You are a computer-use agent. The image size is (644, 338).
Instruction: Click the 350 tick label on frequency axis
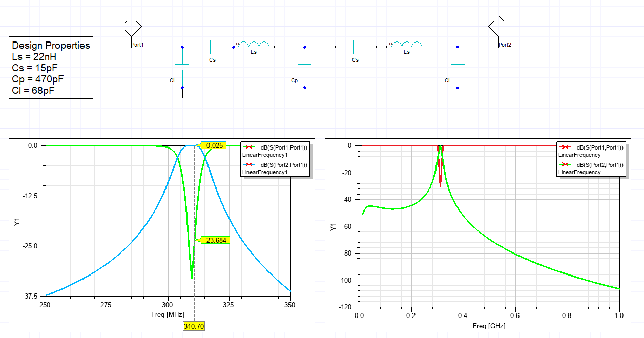click(290, 305)
